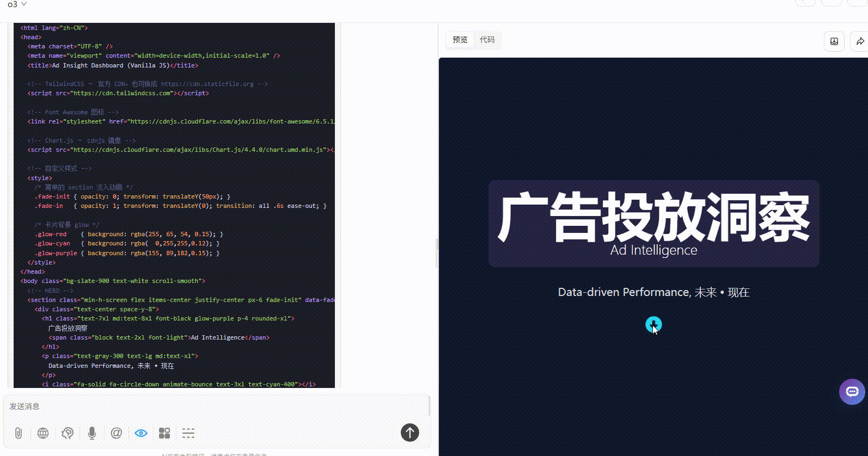This screenshot has width=868, height=456.
Task: Click the round up-arrow send button
Action: (410, 433)
